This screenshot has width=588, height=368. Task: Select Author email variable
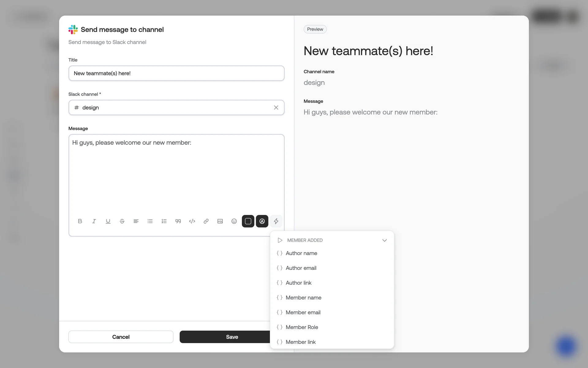click(301, 268)
